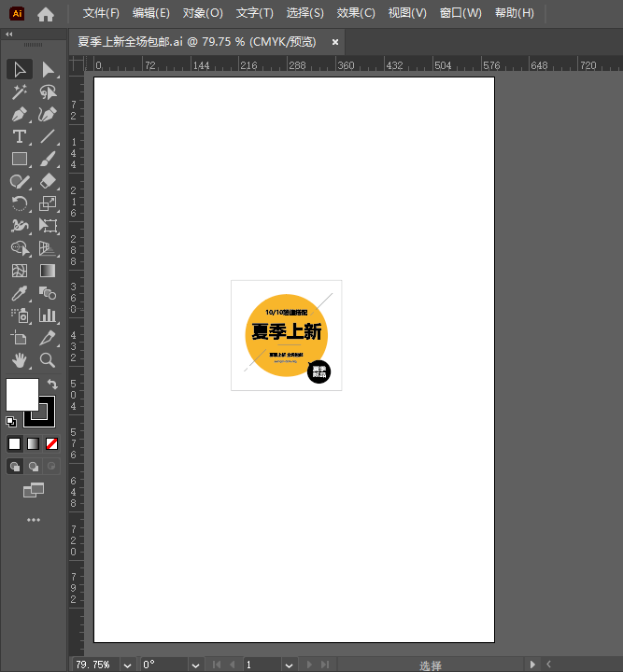
Task: Select the Type tool
Action: [19, 137]
